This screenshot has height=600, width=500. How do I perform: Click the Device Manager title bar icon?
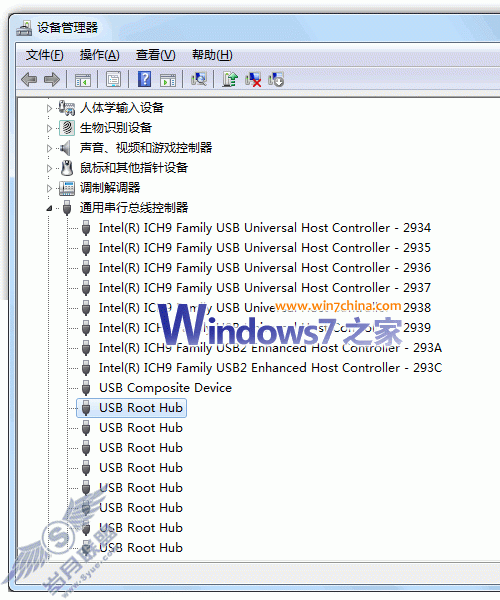coord(24,29)
